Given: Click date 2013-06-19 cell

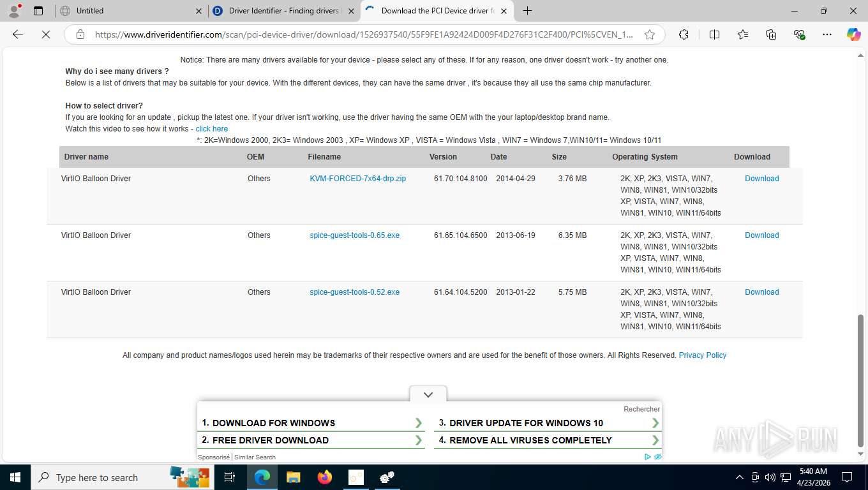Looking at the screenshot, I should coord(516,235).
